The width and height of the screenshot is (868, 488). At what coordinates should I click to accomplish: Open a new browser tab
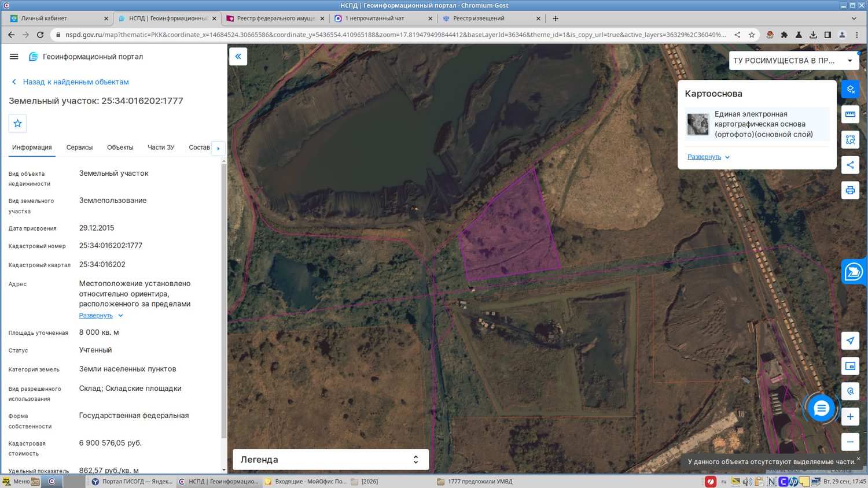556,19
